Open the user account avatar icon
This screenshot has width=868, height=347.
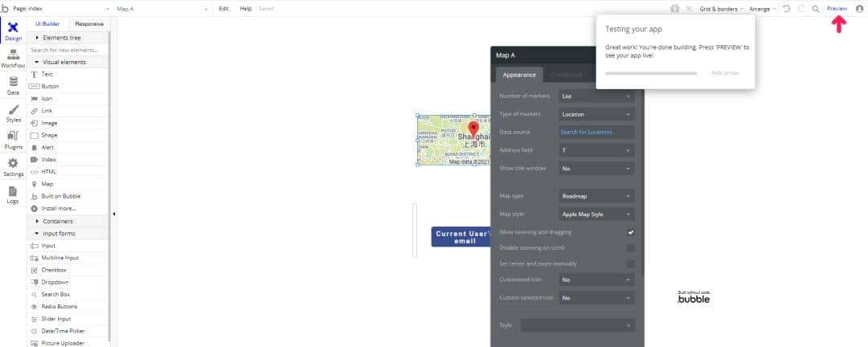tap(859, 8)
